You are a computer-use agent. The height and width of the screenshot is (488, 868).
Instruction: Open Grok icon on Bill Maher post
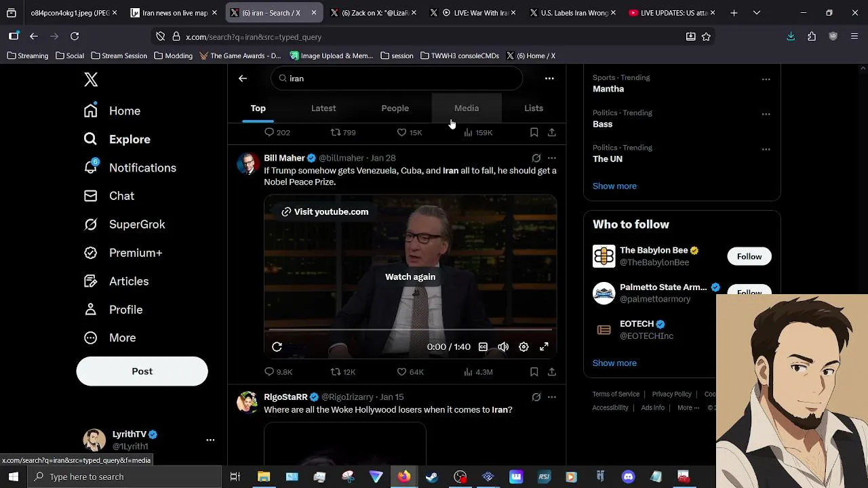pyautogui.click(x=536, y=158)
